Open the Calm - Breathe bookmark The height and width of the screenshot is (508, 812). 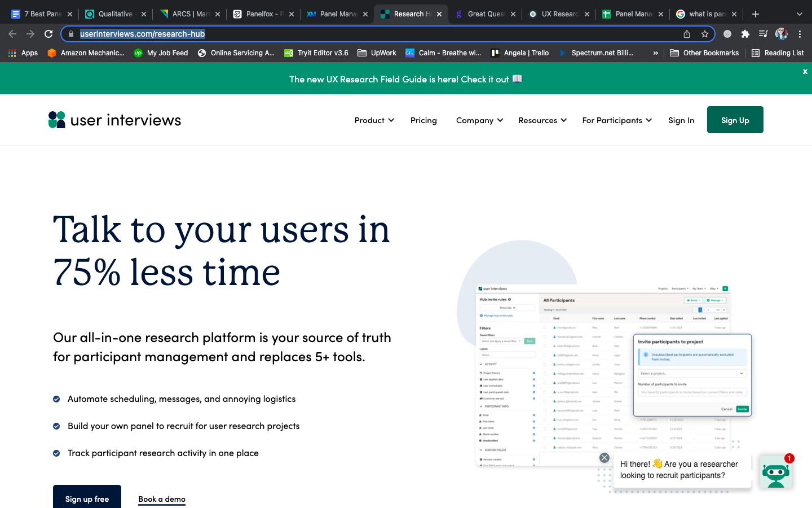tap(443, 53)
